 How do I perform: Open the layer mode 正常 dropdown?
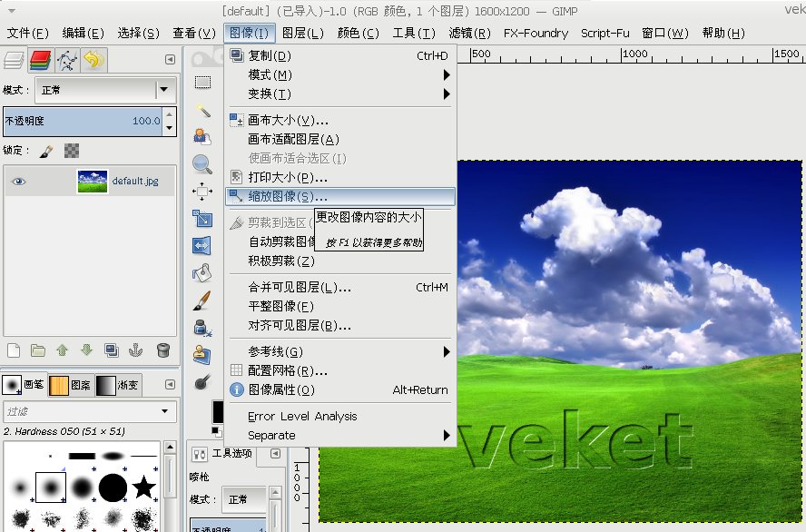[x=106, y=91]
